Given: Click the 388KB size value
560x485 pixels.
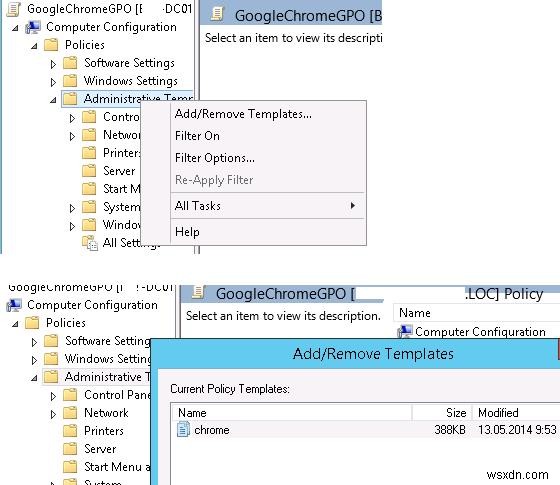Looking at the screenshot, I should tap(450, 430).
